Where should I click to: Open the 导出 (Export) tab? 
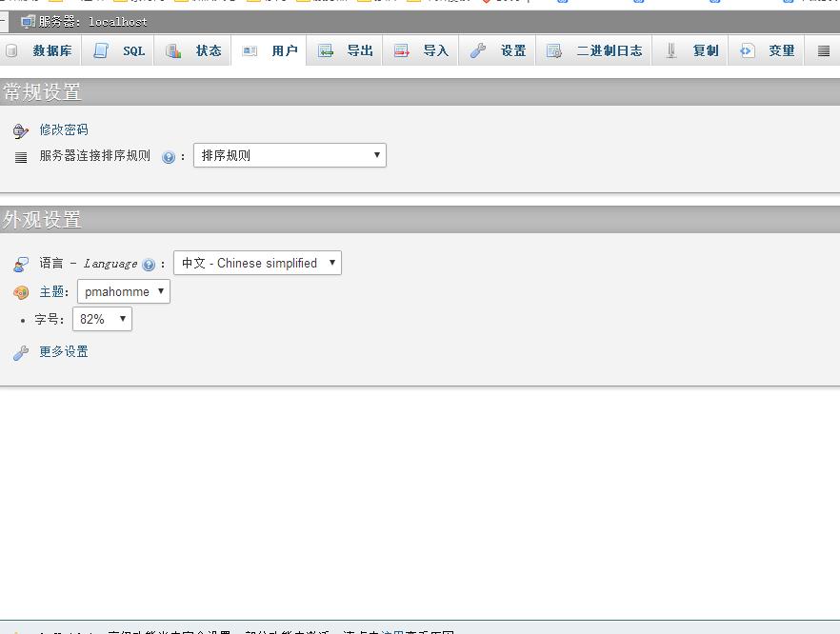[345, 50]
